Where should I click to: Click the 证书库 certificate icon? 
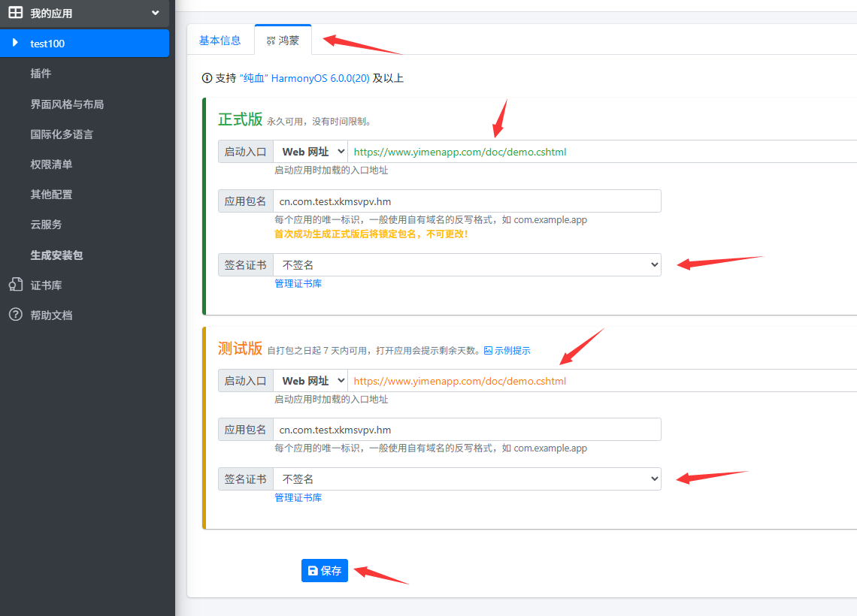[x=15, y=285]
